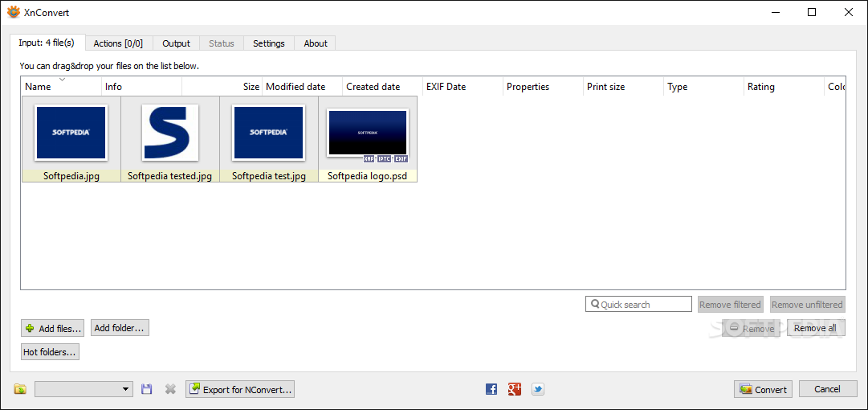Screen dimensions: 868x410
Task: Open the Facebook icon link
Action: pos(491,389)
